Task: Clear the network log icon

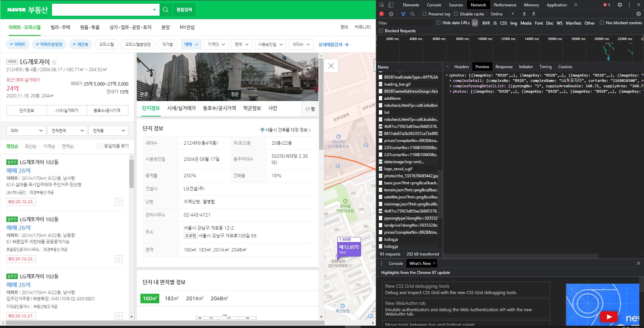Action: tap(391, 14)
